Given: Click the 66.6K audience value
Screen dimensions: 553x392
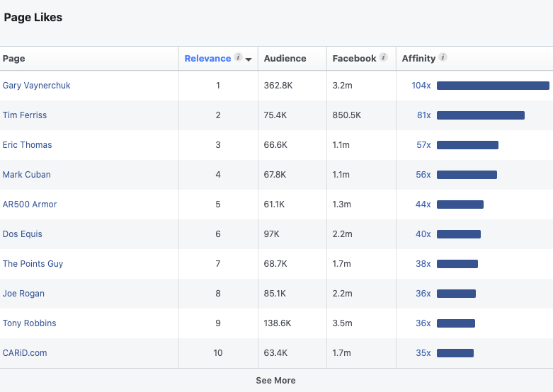Looking at the screenshot, I should click(276, 145).
